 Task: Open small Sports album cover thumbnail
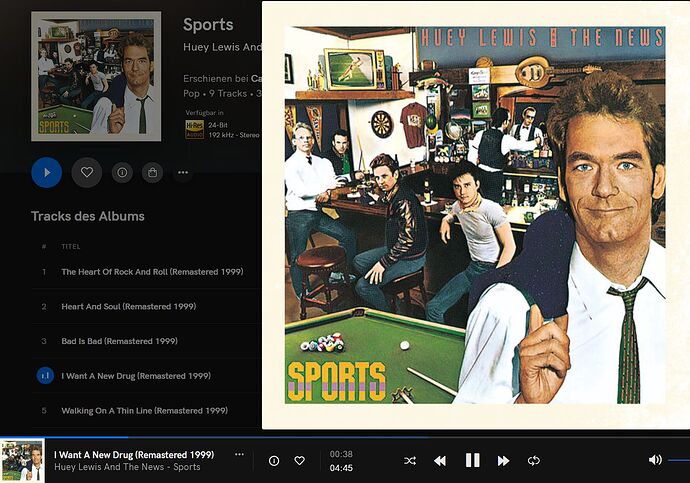click(96, 76)
